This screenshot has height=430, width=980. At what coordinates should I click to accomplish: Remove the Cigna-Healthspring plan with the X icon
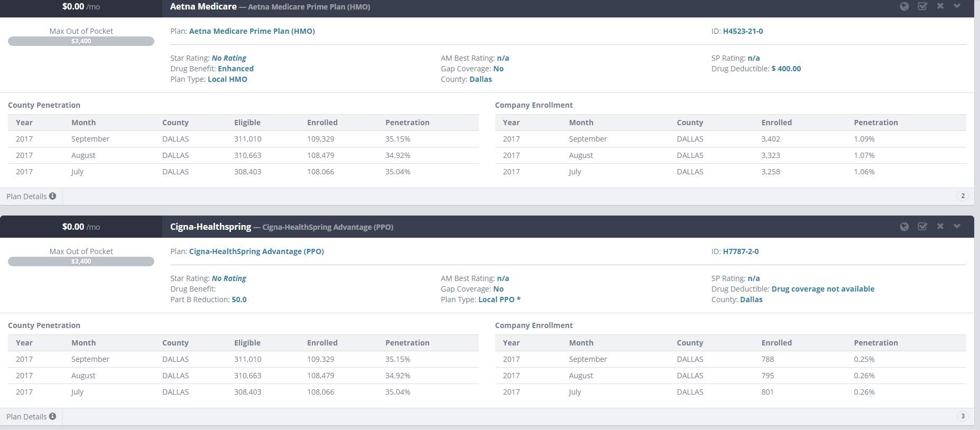tap(940, 226)
